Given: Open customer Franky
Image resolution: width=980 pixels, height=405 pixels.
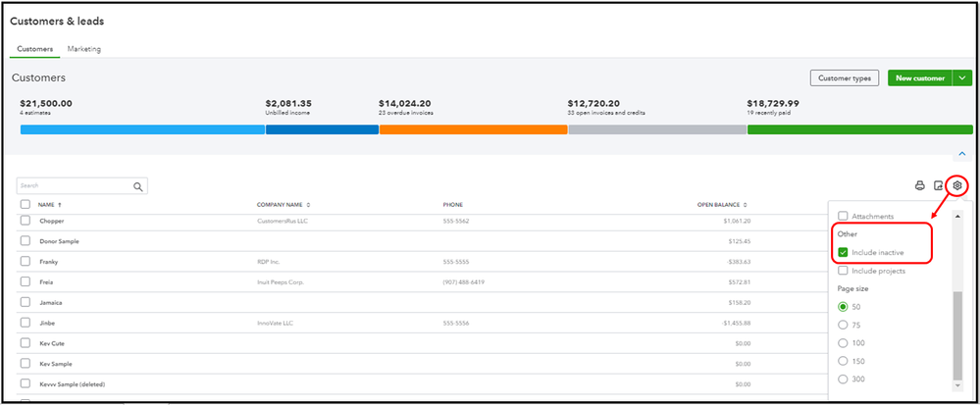Looking at the screenshot, I should [49, 261].
